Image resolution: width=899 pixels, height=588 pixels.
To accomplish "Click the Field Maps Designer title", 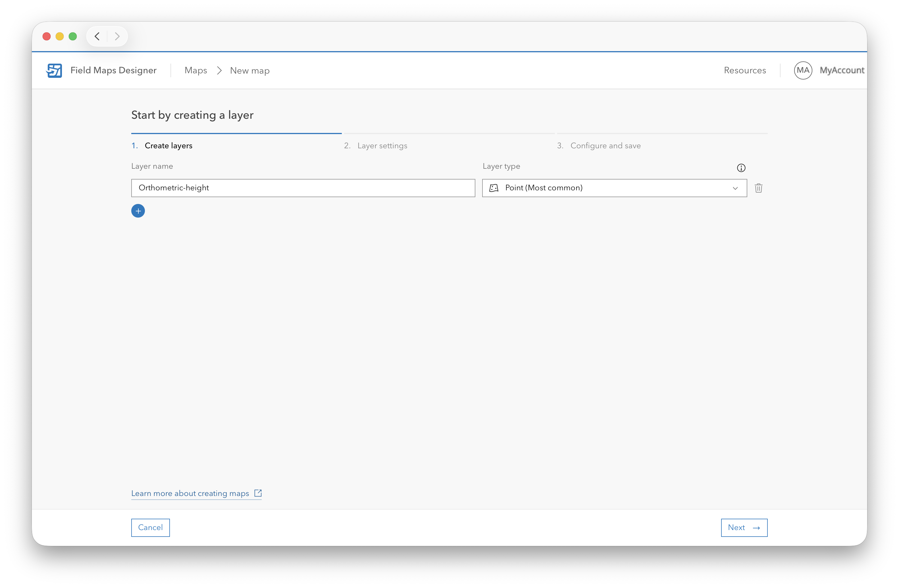I will pos(113,71).
